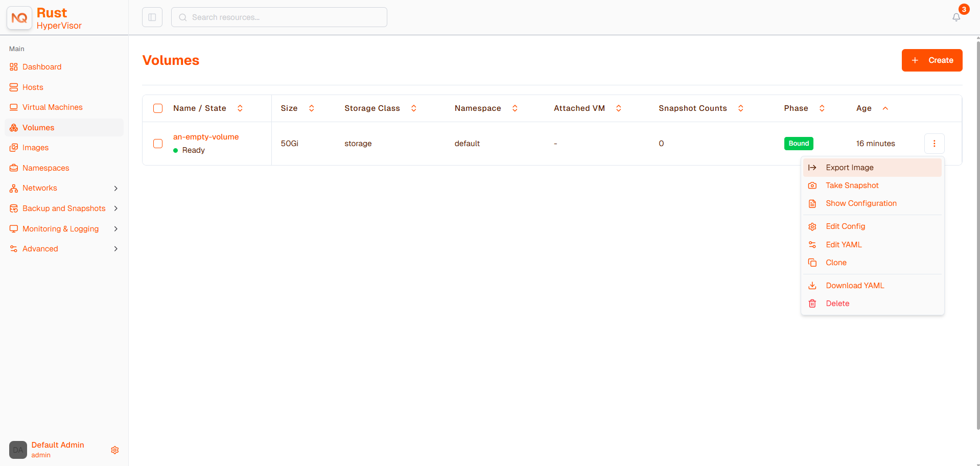Click the Advanced sliders icon
This screenshot has height=466, width=980.
14,249
